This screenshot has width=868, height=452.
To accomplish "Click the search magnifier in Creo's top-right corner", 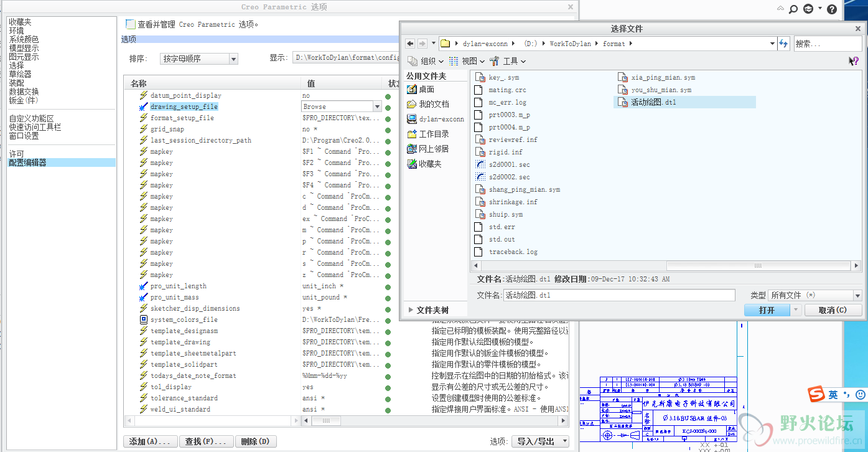I will click(x=793, y=9).
